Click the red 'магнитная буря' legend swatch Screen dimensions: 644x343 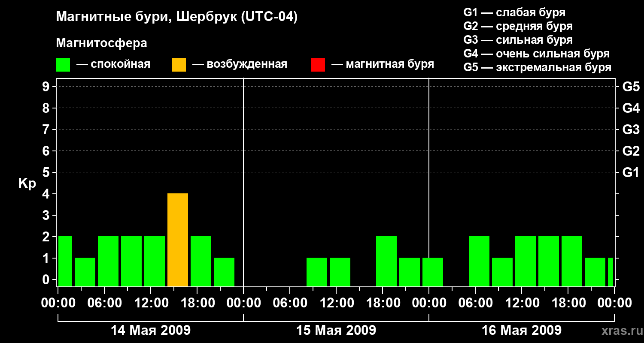(318, 64)
